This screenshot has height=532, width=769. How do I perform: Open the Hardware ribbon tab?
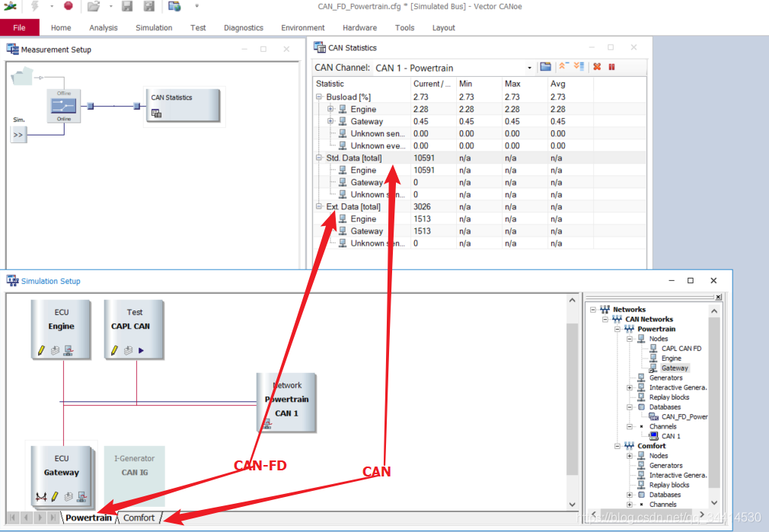click(x=360, y=27)
